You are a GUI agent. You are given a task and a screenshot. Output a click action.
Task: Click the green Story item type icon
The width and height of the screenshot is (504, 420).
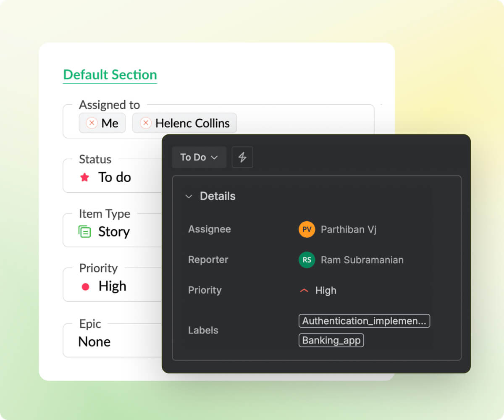85,231
